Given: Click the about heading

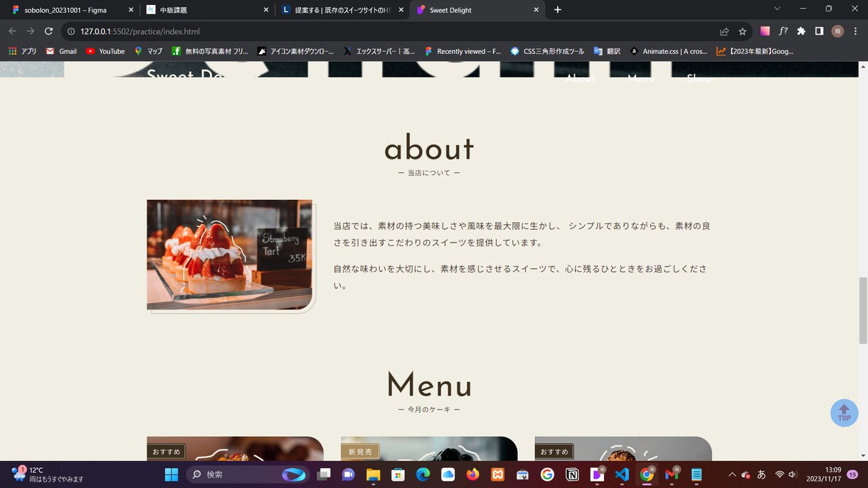Looking at the screenshot, I should [429, 149].
